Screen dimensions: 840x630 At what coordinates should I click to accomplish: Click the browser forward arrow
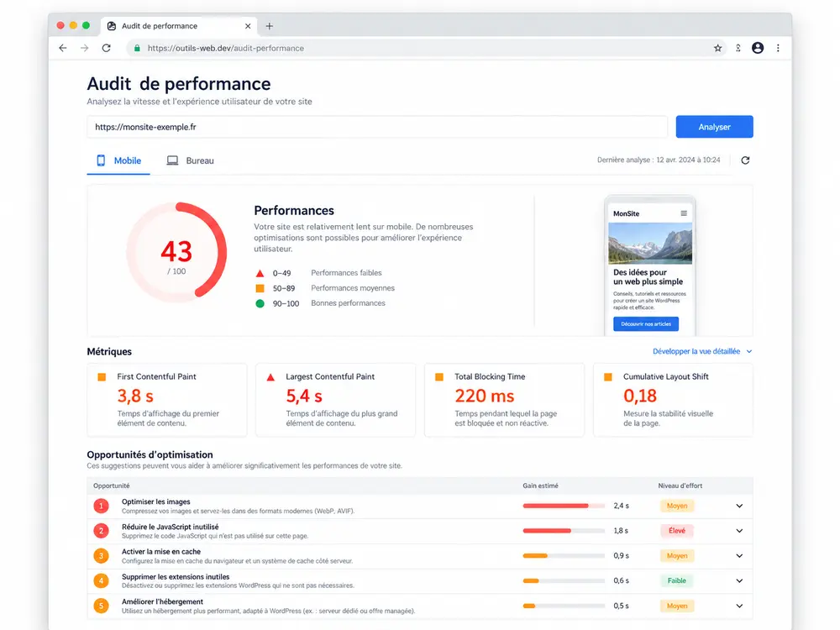pos(85,48)
